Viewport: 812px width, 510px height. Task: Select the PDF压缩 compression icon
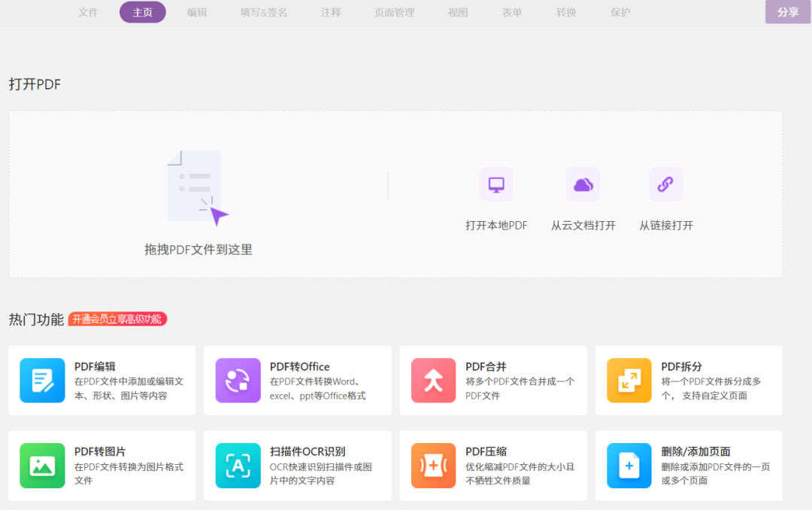coord(433,465)
